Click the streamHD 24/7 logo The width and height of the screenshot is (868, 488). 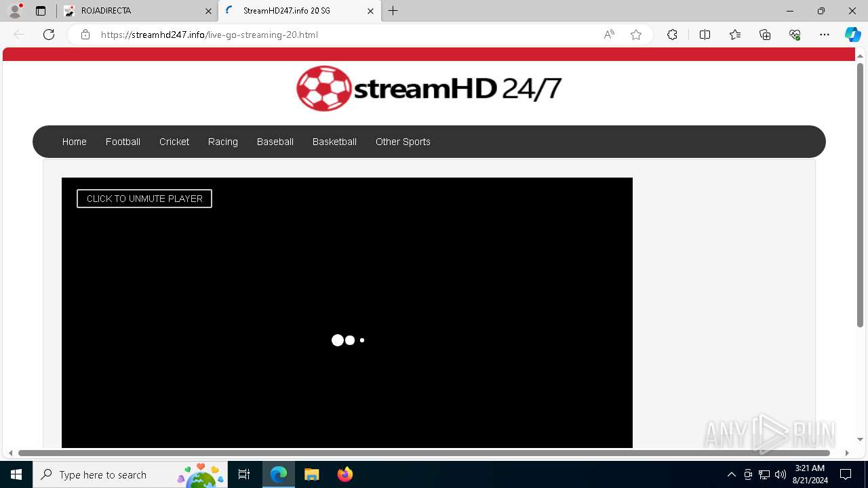pos(429,88)
